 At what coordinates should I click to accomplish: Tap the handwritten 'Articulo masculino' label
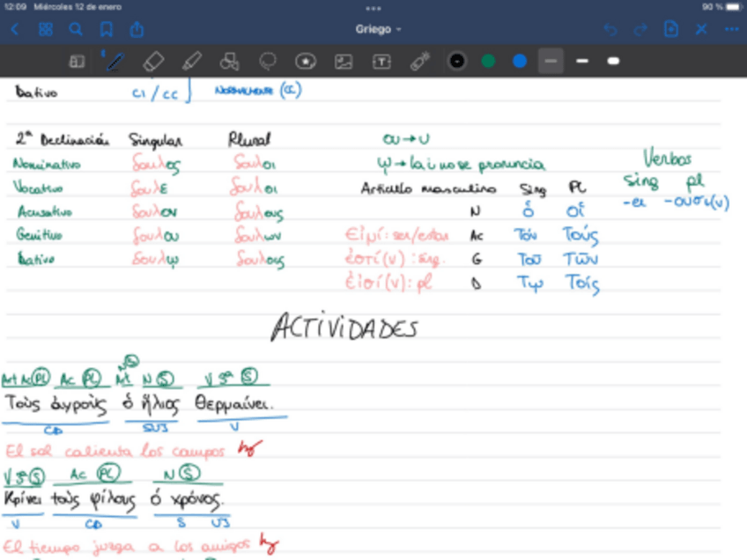428,189
